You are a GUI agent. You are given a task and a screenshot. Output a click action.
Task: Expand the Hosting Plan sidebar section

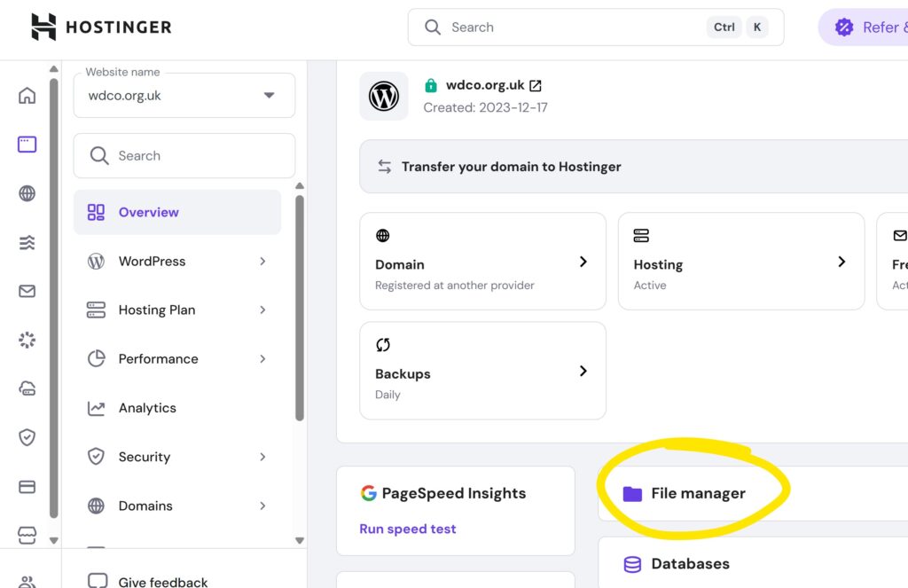click(177, 310)
